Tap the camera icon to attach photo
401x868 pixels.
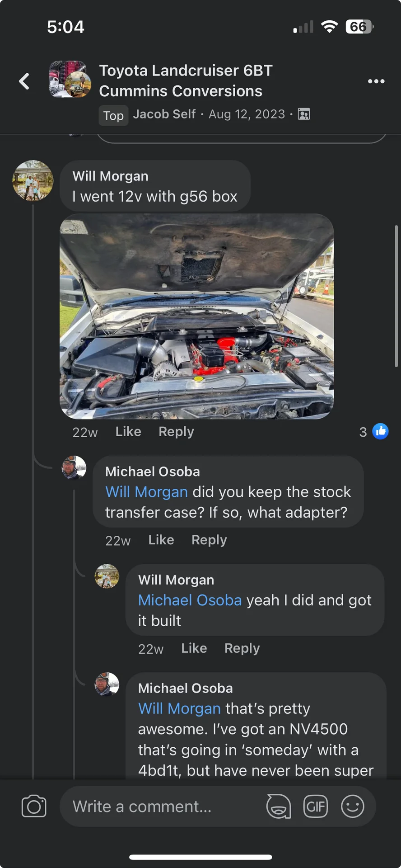[x=34, y=807]
